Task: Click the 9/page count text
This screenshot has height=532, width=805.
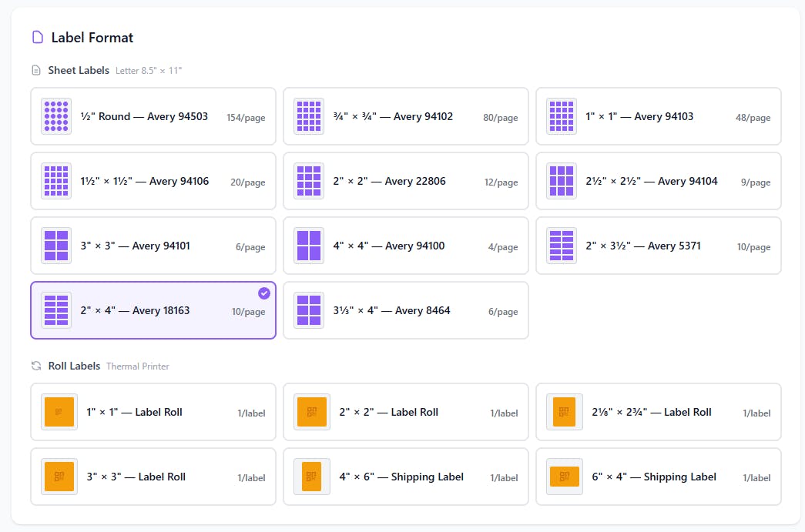Action: pyautogui.click(x=756, y=182)
